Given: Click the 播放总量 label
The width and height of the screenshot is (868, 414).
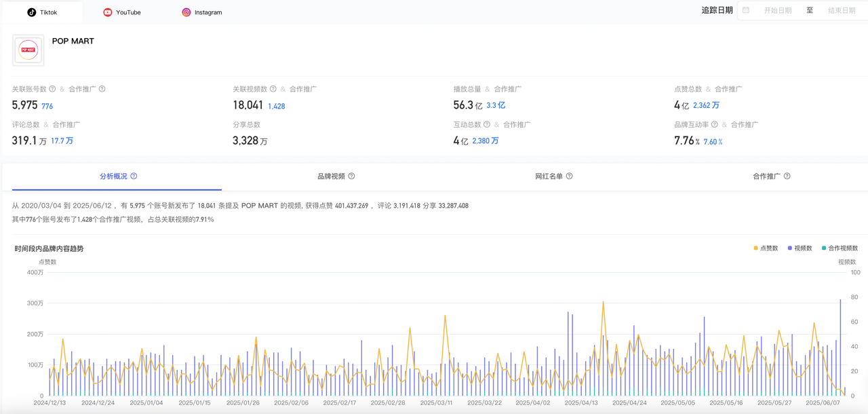Looking at the screenshot, I should [x=467, y=89].
